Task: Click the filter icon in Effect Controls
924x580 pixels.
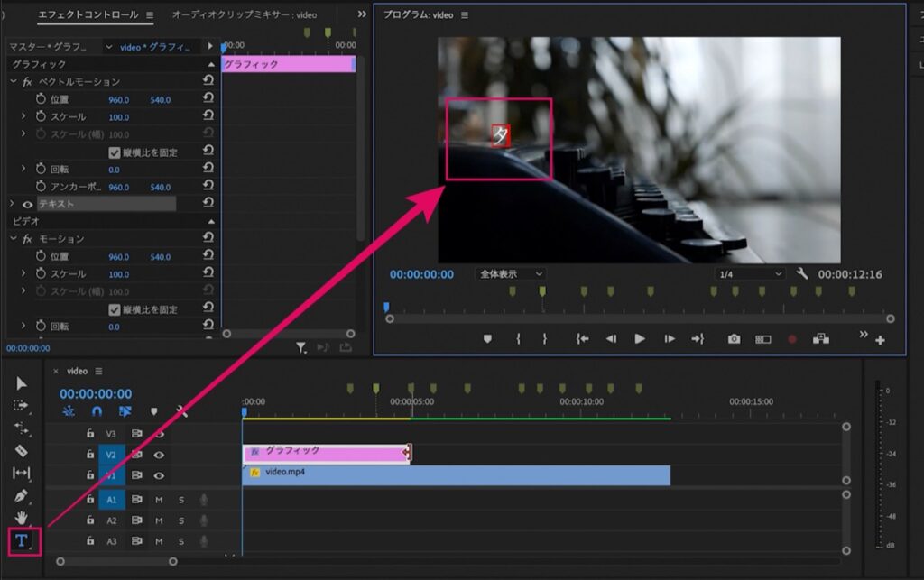Action: pyautogui.click(x=301, y=348)
